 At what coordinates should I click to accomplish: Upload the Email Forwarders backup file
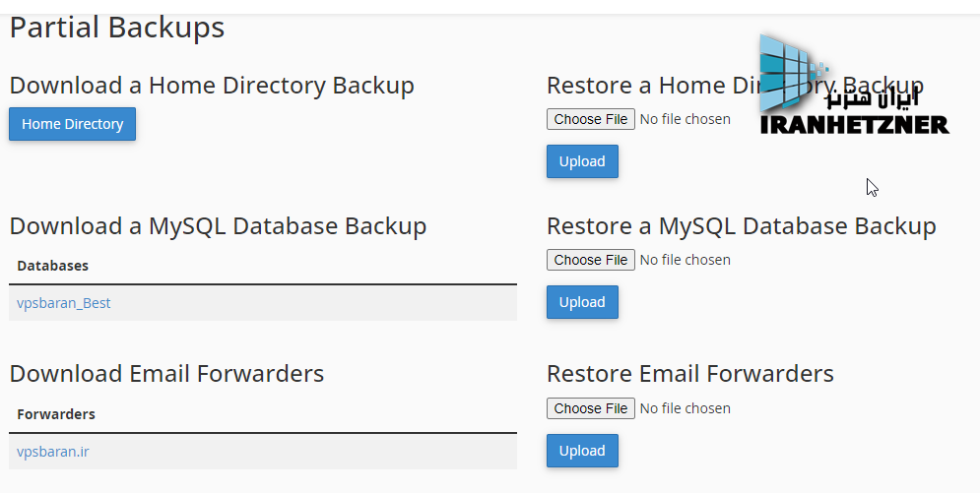pyautogui.click(x=582, y=451)
